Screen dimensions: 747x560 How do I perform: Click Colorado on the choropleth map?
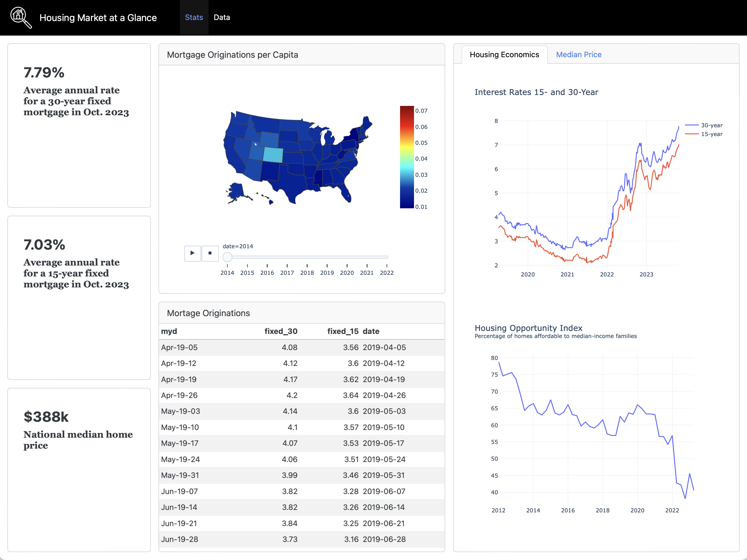click(x=273, y=155)
